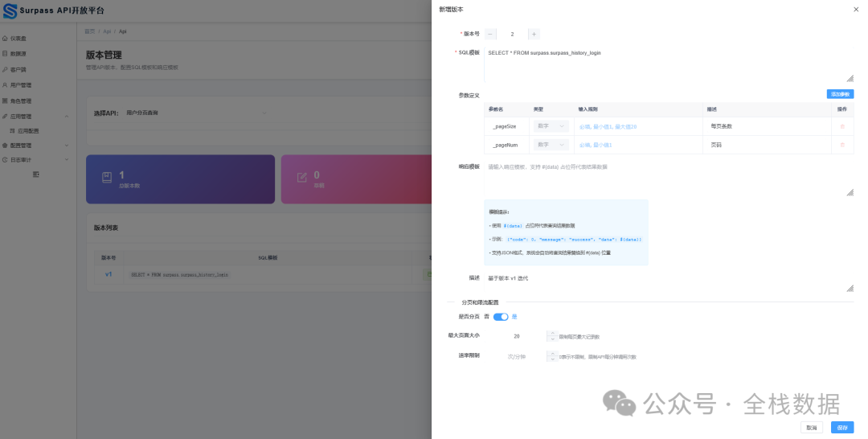The width and height of the screenshot is (868, 439).
Task: Click the 添加参数 button
Action: pyautogui.click(x=840, y=94)
